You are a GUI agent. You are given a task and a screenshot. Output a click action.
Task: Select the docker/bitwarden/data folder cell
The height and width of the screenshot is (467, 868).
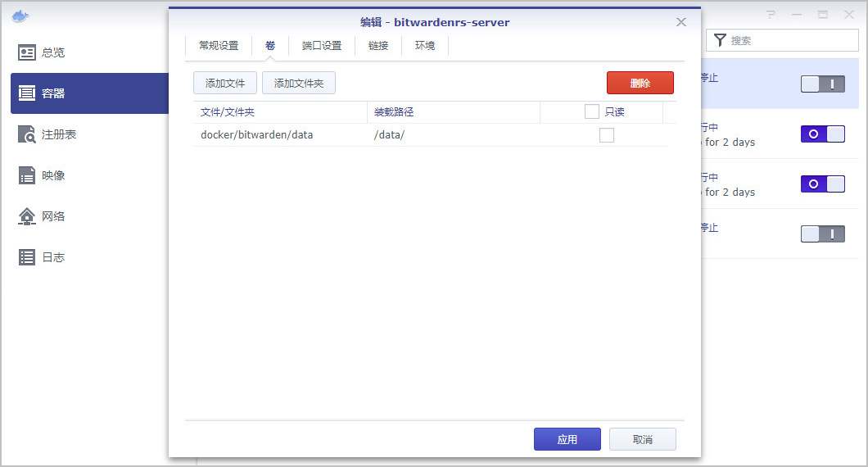(280, 134)
